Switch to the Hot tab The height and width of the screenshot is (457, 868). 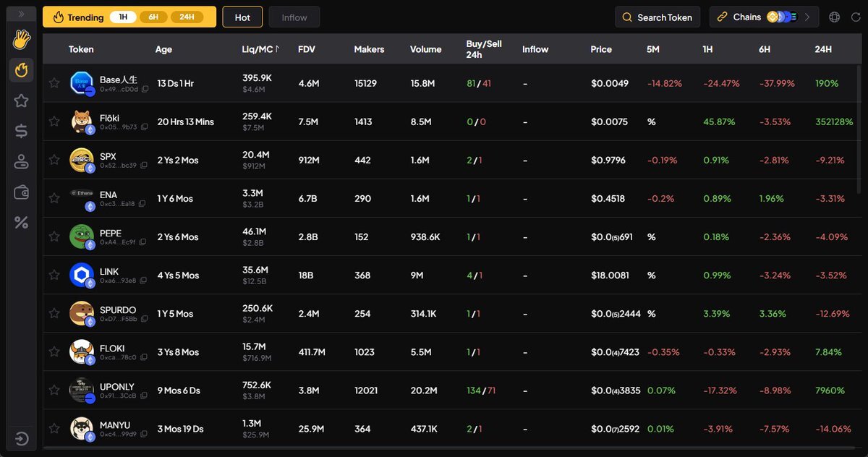point(242,17)
